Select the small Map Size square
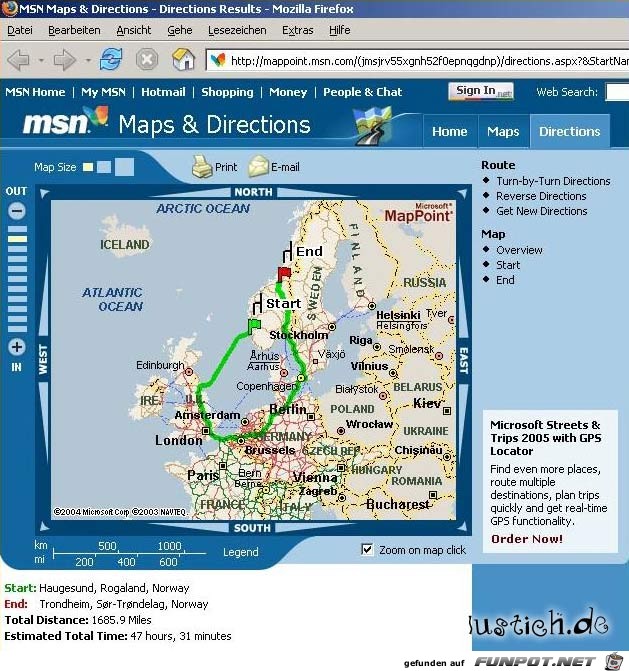This screenshot has width=629, height=671. 88,167
